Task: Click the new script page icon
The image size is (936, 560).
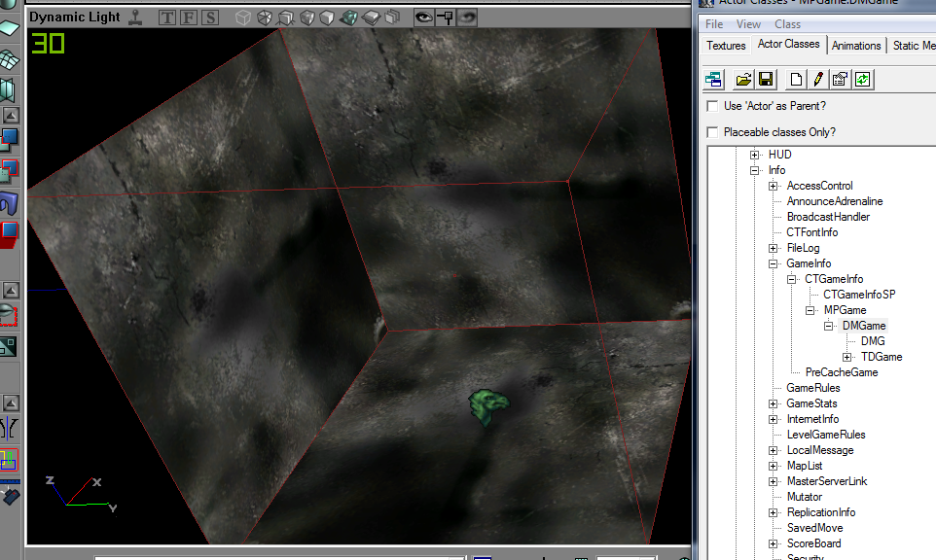Action: 796,79
